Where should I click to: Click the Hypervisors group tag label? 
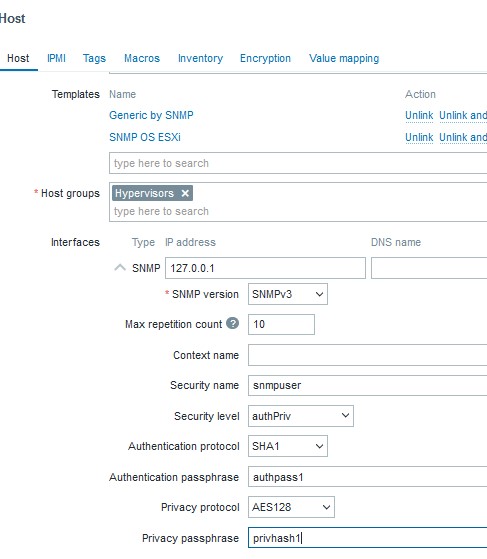[144, 193]
